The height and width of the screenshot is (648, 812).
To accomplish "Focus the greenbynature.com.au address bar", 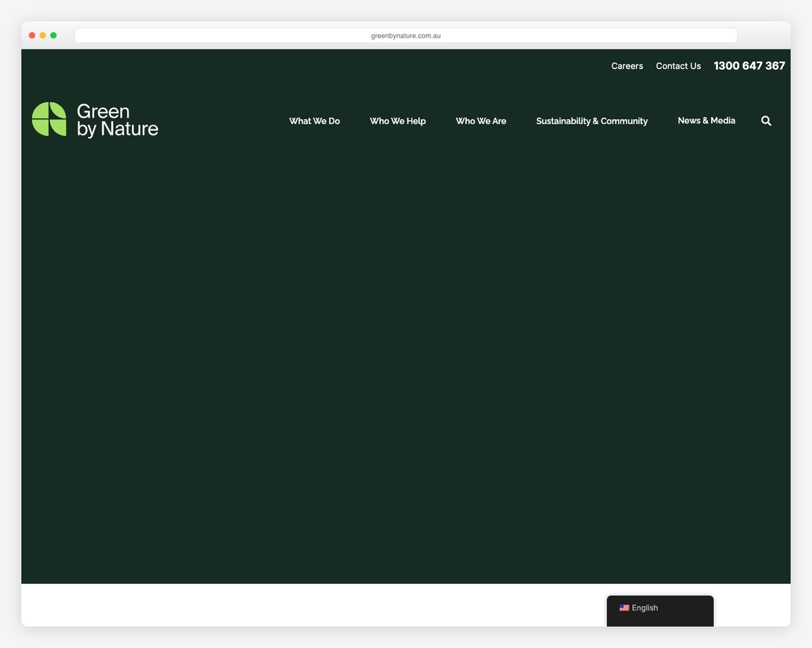I will [405, 35].
